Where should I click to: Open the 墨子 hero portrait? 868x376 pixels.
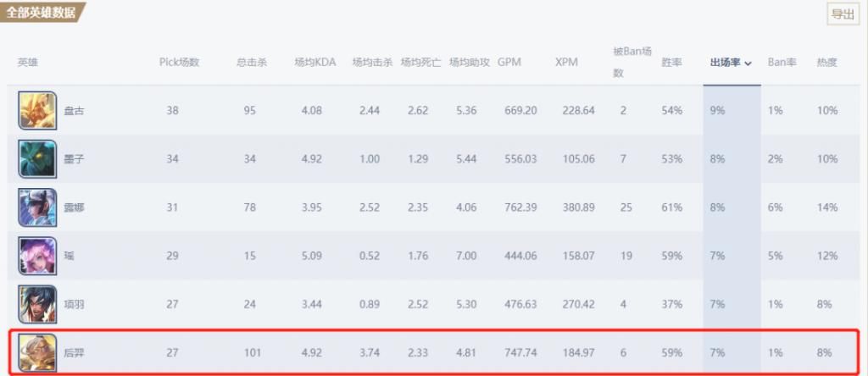click(37, 159)
